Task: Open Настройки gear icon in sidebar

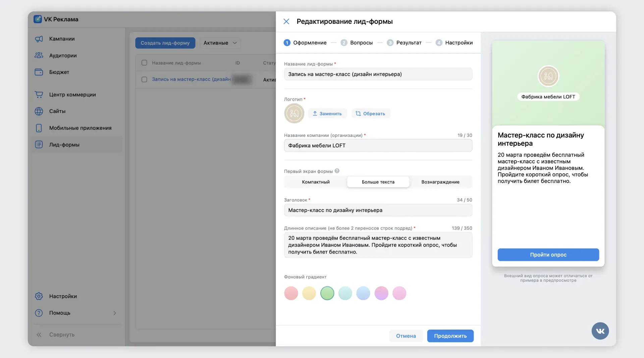Action: pyautogui.click(x=39, y=296)
